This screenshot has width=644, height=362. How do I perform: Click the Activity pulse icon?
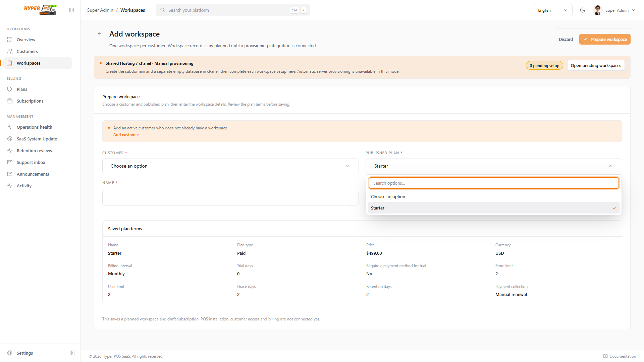point(10,186)
